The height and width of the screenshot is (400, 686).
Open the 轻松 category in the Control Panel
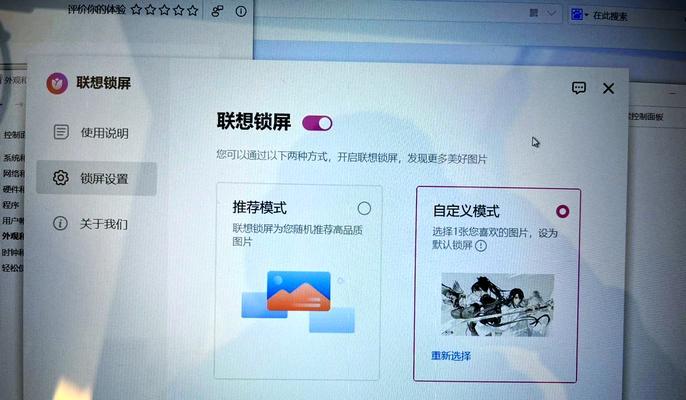pyautogui.click(x=12, y=267)
